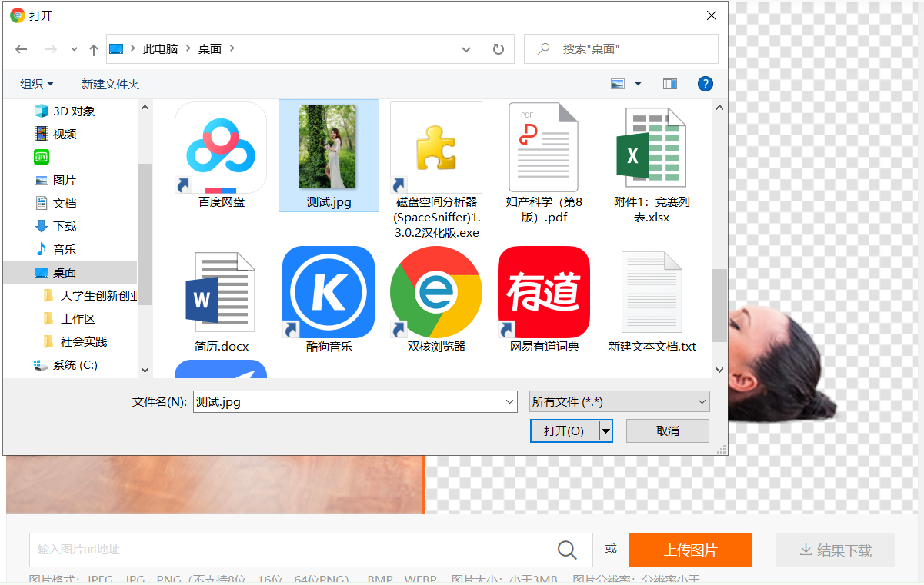This screenshot has width=924, height=585.
Task: Go back using the left arrow
Action: pos(22,49)
